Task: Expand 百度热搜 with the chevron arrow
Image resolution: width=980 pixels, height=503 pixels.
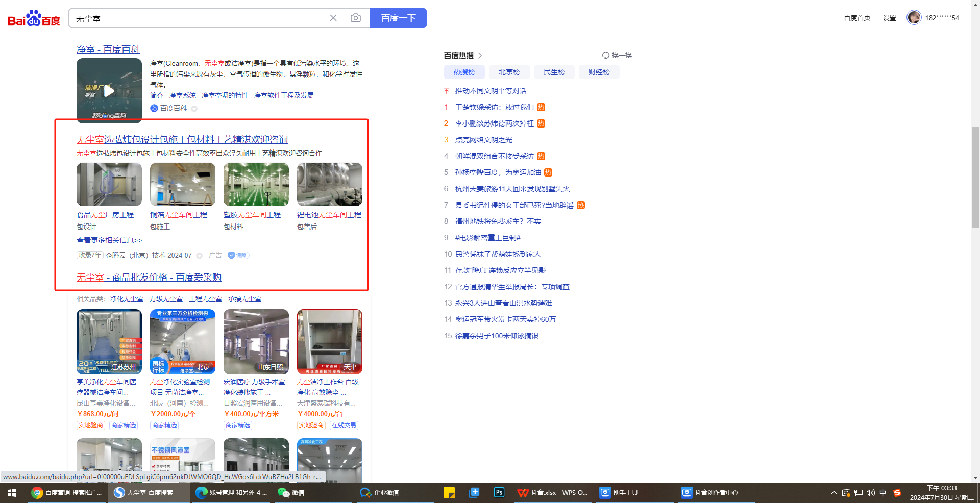Action: (x=480, y=55)
